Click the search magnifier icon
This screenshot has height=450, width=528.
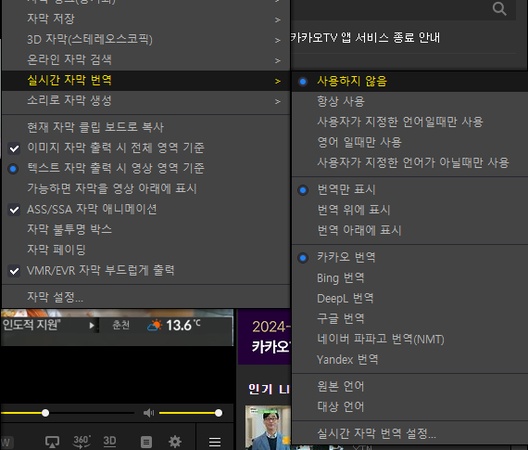[499, 8]
